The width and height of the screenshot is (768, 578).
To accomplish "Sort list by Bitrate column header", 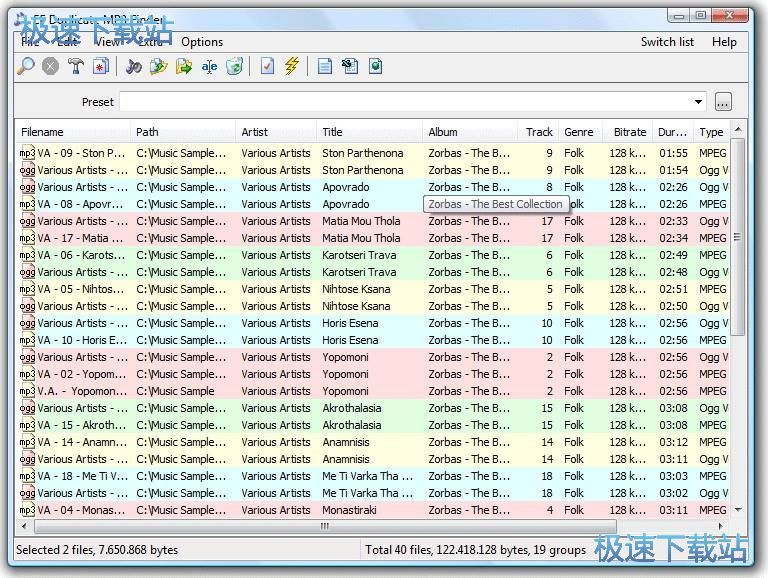I will 630,132.
